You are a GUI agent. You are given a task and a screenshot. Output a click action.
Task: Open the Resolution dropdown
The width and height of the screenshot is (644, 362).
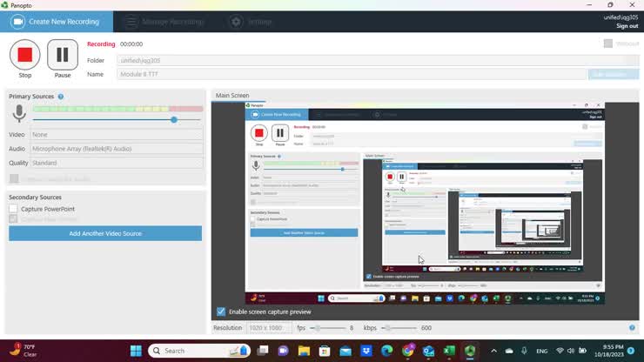[269, 328]
